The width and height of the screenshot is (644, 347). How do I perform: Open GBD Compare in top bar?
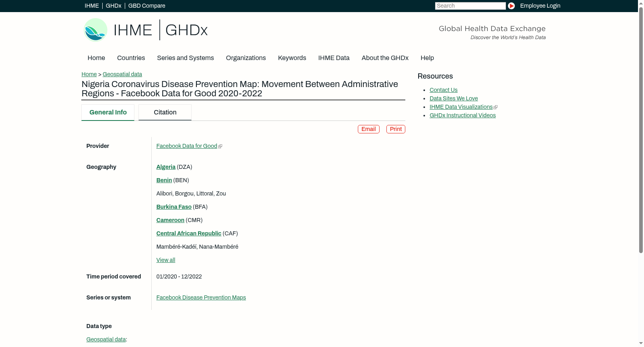coord(147,6)
